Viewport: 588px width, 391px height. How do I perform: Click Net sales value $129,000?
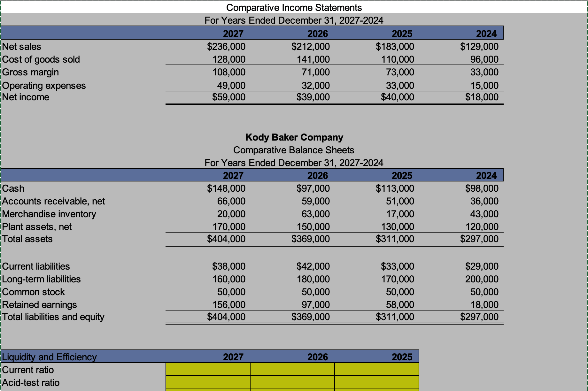479,47
